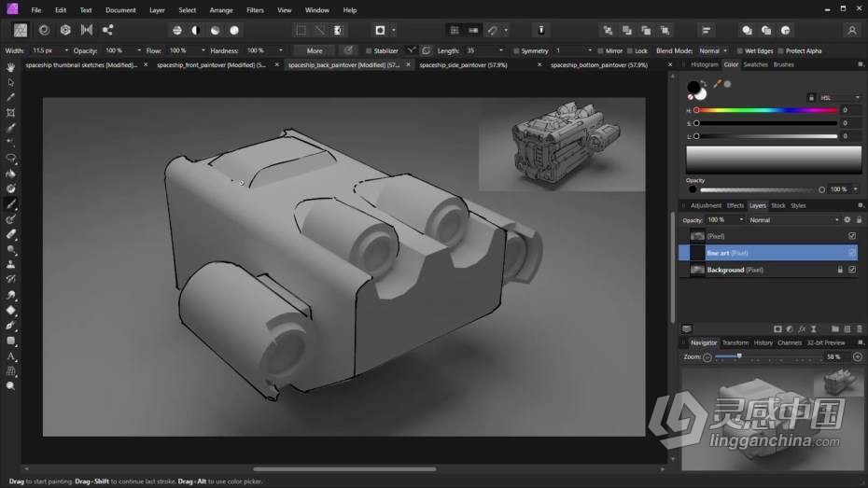Switch to Tone Mapping Persona
Viewport: 868px width, 488px height.
pyautogui.click(x=87, y=30)
